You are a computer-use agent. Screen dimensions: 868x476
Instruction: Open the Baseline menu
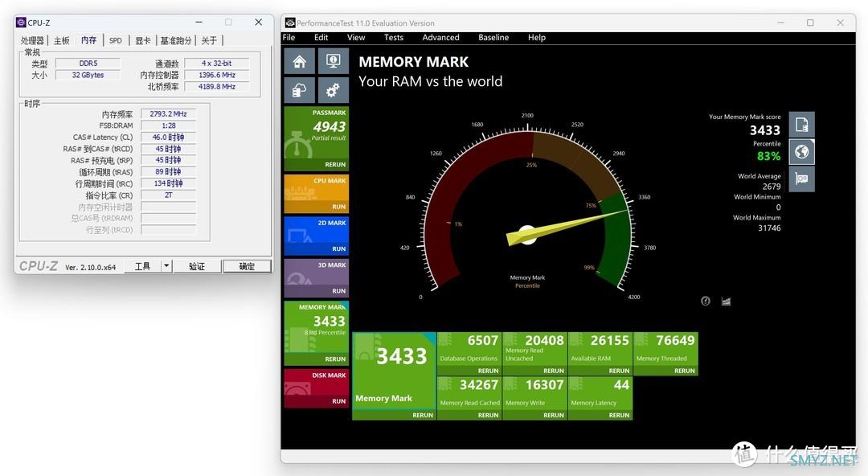pos(493,37)
